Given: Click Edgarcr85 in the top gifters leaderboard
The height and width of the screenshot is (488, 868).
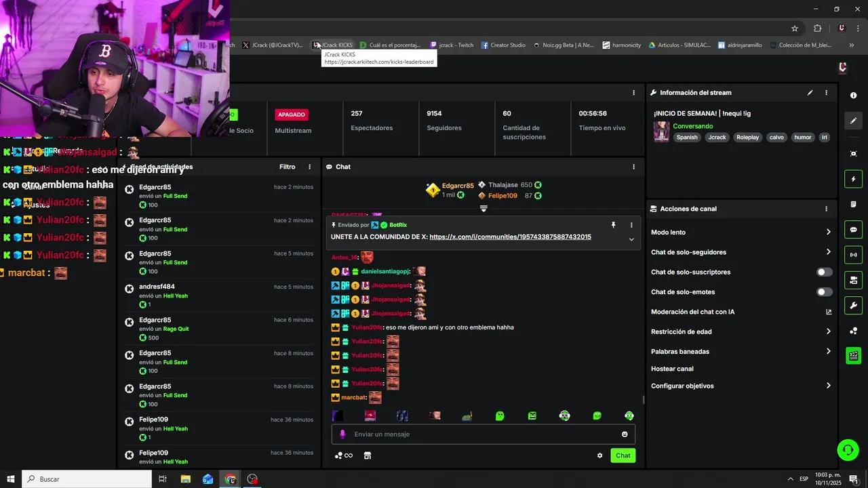Looking at the screenshot, I should tap(458, 186).
